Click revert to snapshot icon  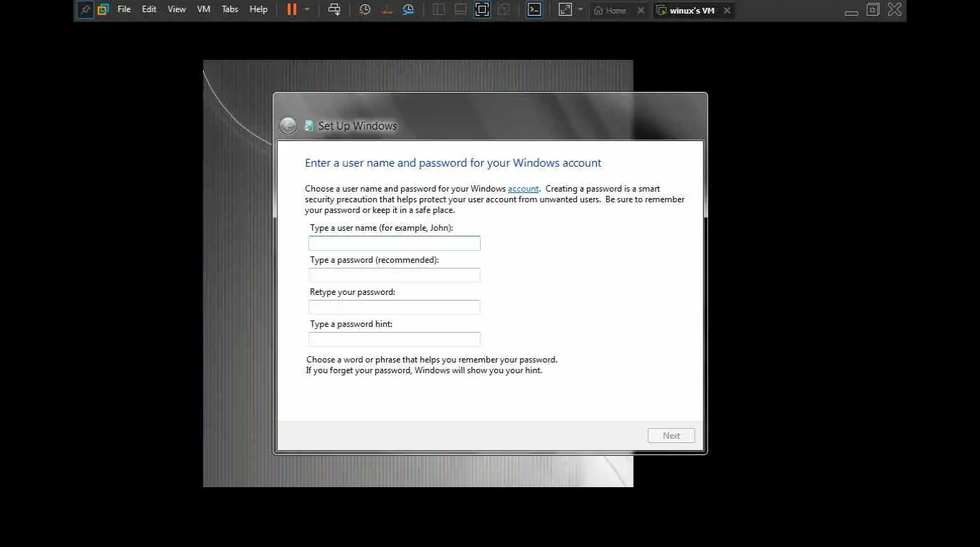coord(387,10)
